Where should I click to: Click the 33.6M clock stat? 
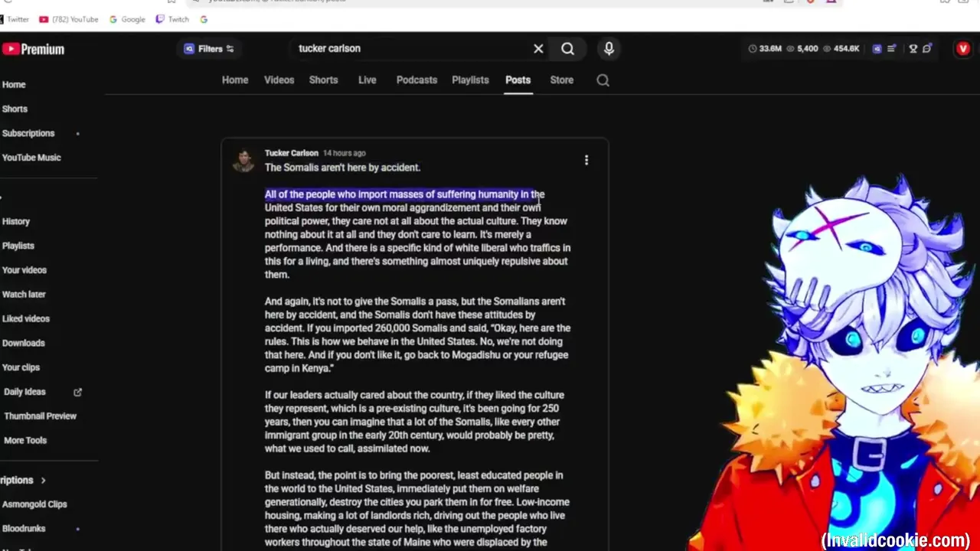click(765, 49)
